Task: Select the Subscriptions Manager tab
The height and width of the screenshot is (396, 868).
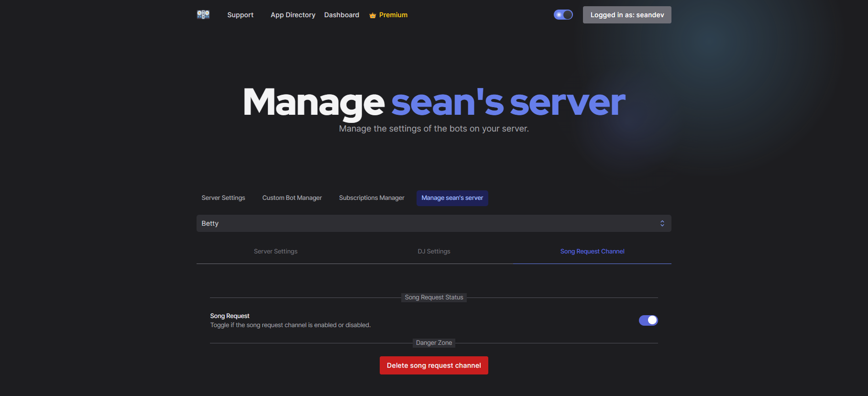Action: (372, 198)
